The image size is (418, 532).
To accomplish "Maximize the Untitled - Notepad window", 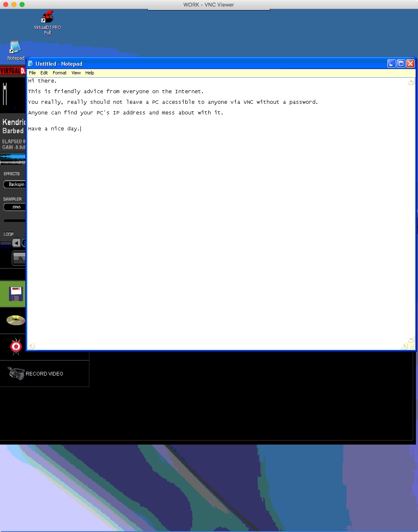I will click(401, 63).
